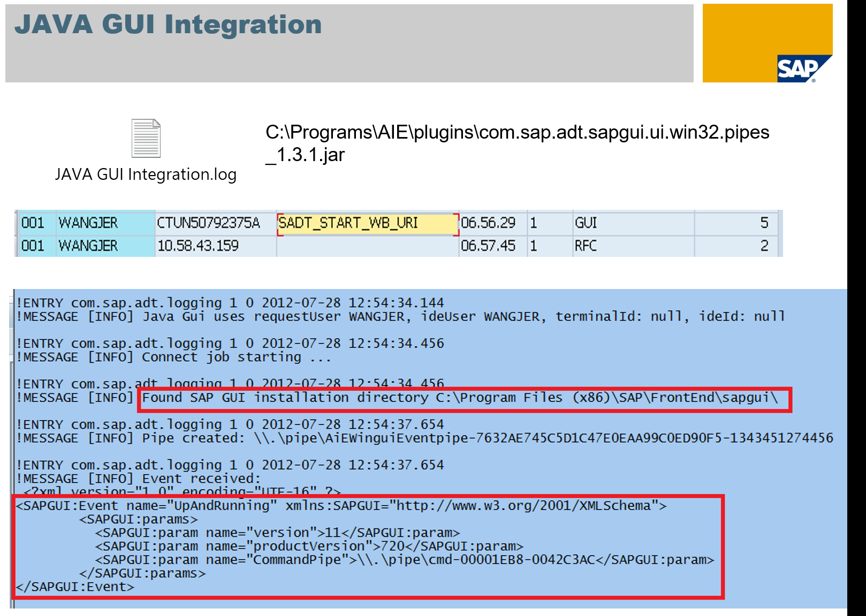Select the 06.56.29 timestamp row
Screen dimensions: 866x616
coord(489,223)
